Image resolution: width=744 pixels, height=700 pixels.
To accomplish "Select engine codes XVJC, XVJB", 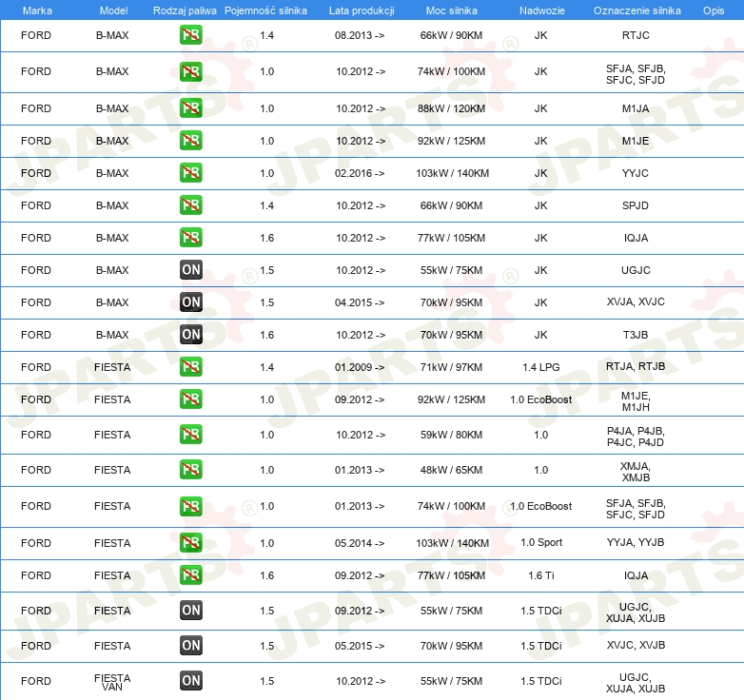I will [636, 645].
